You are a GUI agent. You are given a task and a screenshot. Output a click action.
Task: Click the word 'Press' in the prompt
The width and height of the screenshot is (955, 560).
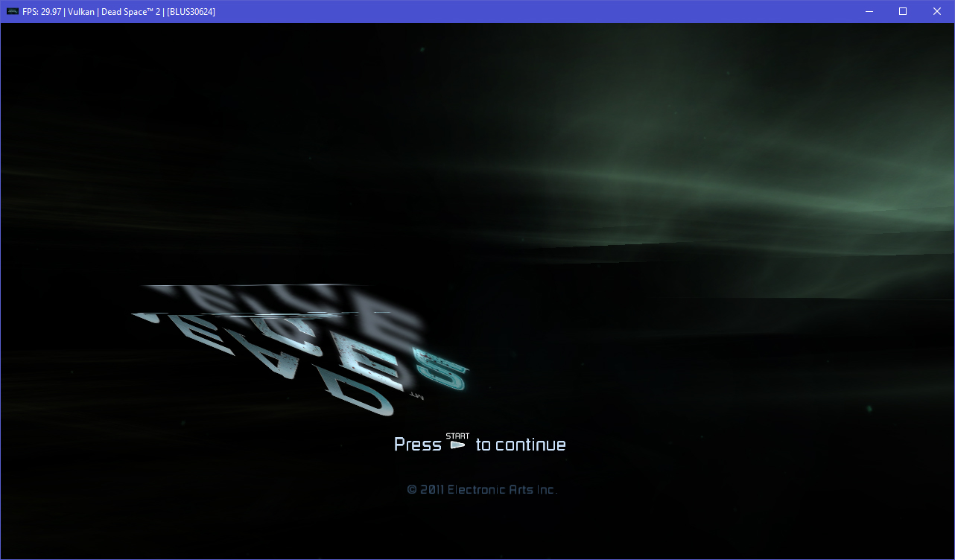pyautogui.click(x=417, y=444)
